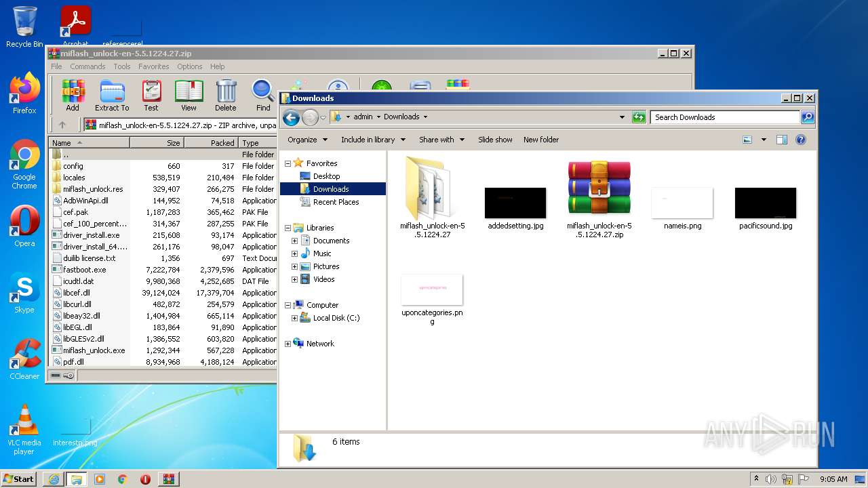Click the refresh icon beside address bar

pyautogui.click(x=638, y=117)
